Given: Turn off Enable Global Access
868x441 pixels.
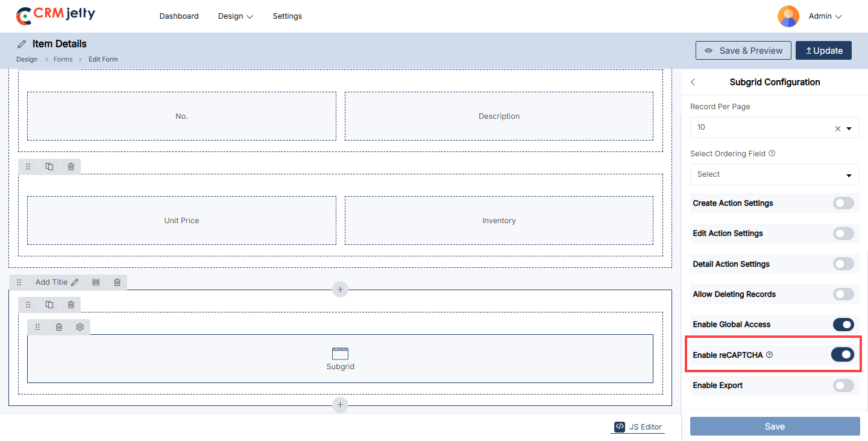Looking at the screenshot, I should 843,325.
